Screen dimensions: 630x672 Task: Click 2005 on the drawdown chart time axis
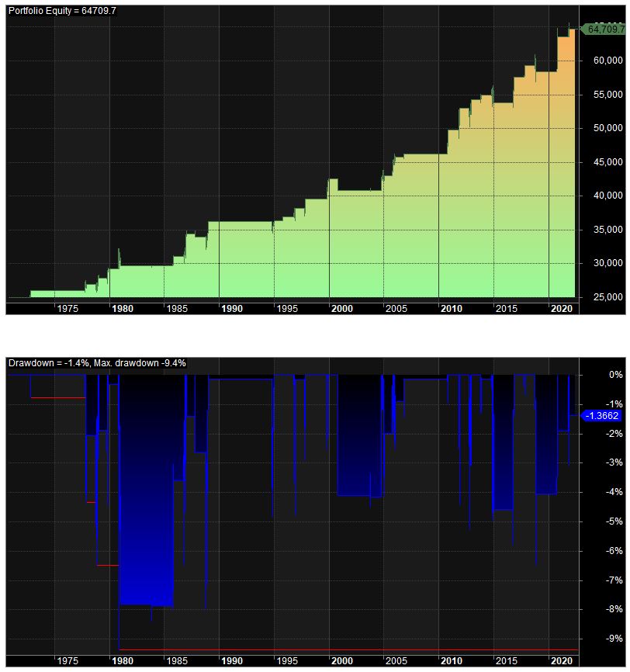pyautogui.click(x=396, y=661)
